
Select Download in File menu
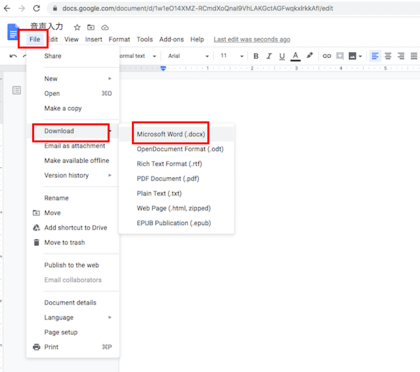click(73, 131)
